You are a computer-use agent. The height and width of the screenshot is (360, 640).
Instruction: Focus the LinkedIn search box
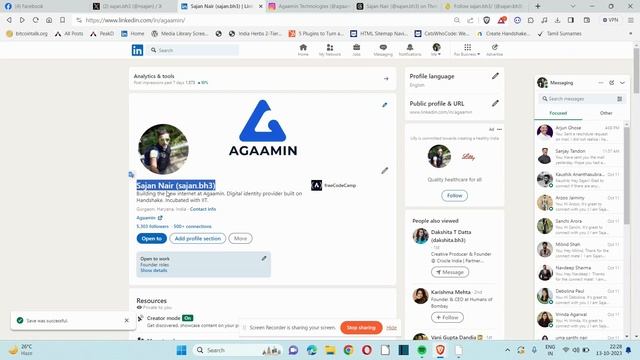(194, 50)
